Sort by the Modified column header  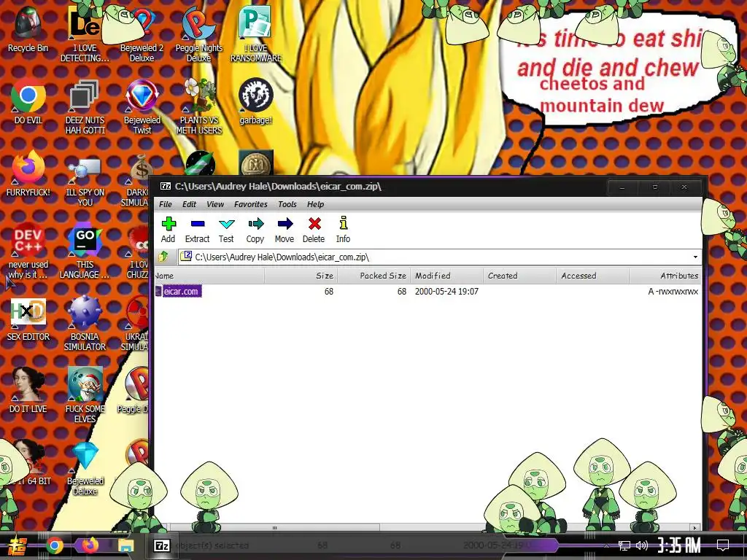pos(447,276)
